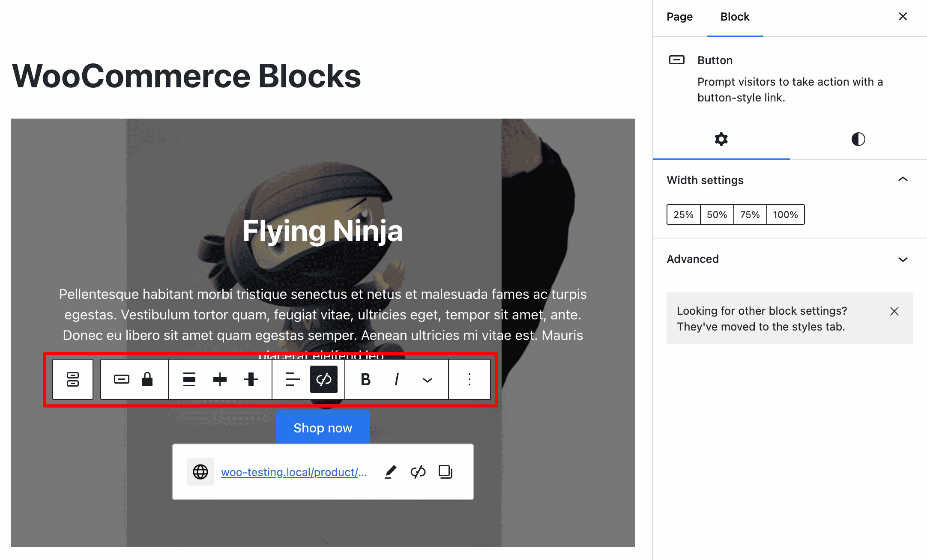Set button width to 100%
This screenshot has width=927, height=560.
tap(785, 214)
